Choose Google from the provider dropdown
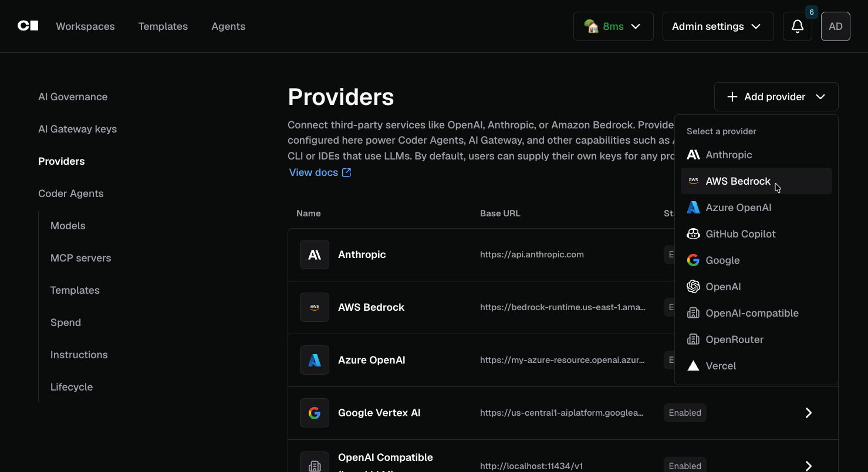868x472 pixels. pyautogui.click(x=756, y=260)
